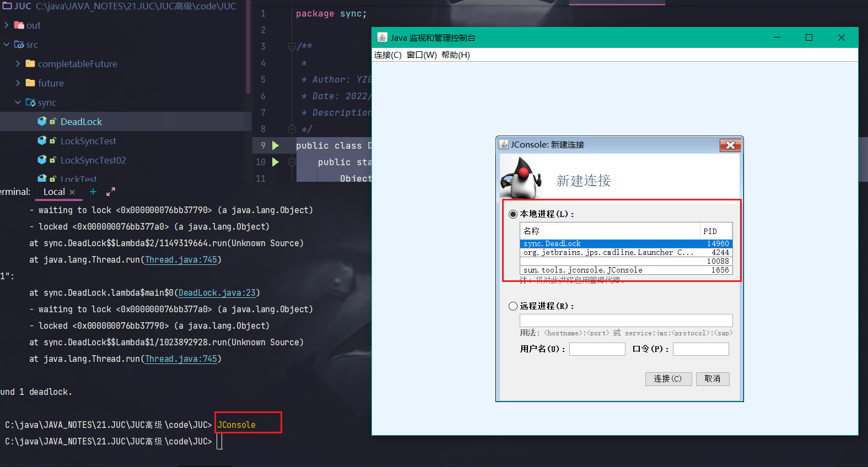Image resolution: width=868 pixels, height=467 pixels.
Task: Click the sync package folder icon
Action: pyautogui.click(x=30, y=102)
